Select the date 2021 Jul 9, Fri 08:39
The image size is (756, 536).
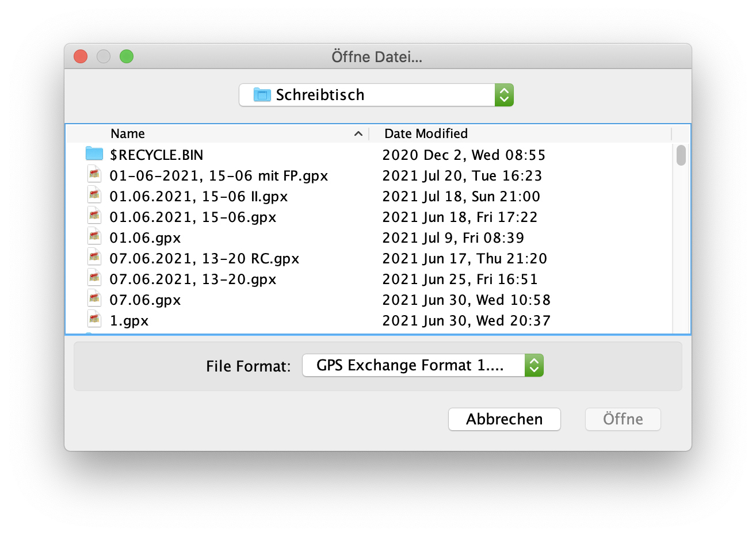453,238
